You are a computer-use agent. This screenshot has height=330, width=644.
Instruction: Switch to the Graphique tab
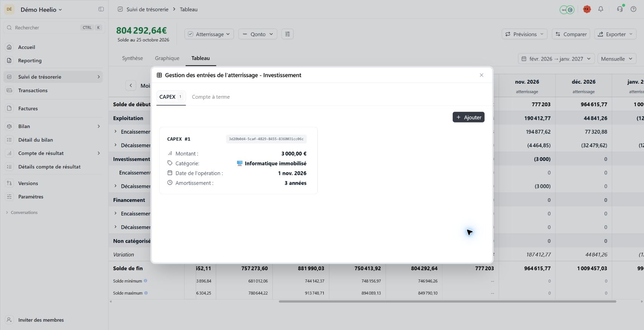(x=167, y=58)
